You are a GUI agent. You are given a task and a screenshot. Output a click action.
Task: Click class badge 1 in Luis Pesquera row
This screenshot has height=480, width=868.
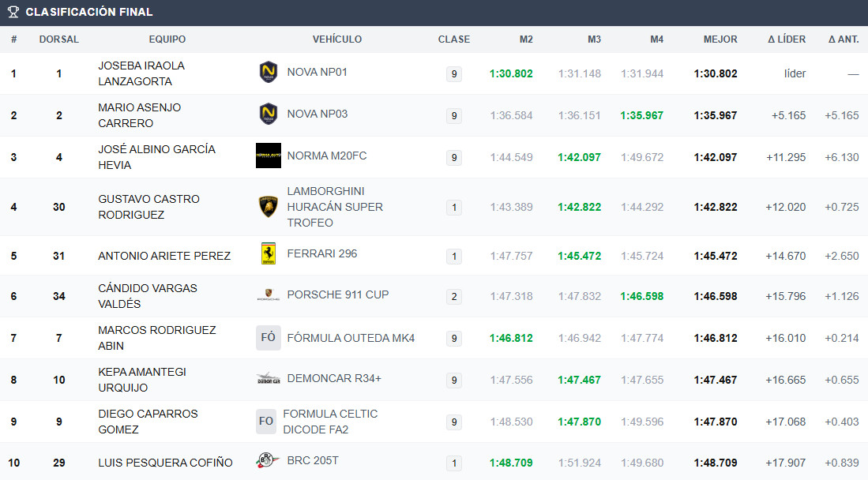pyautogui.click(x=454, y=463)
